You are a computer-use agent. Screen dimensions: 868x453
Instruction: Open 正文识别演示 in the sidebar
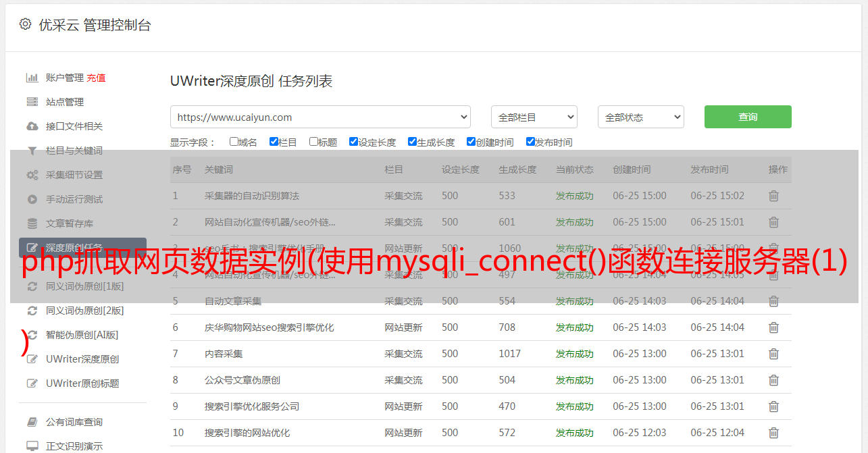(74, 446)
